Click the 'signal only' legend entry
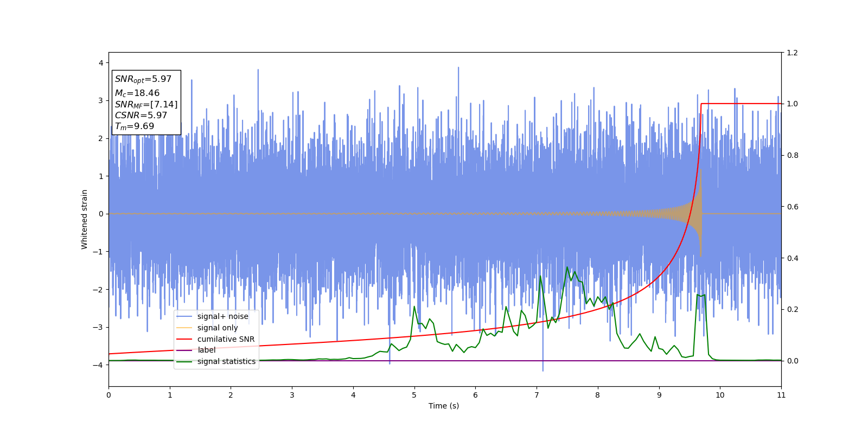 tap(218, 328)
